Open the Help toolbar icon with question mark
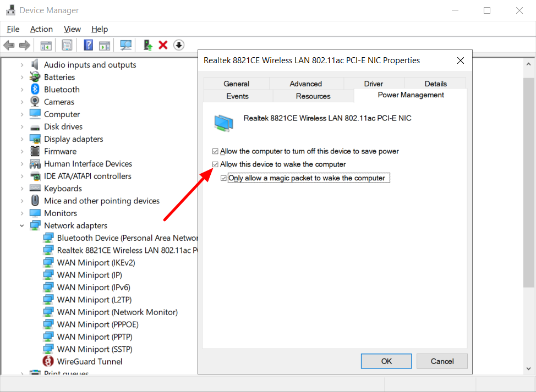 tap(88, 45)
